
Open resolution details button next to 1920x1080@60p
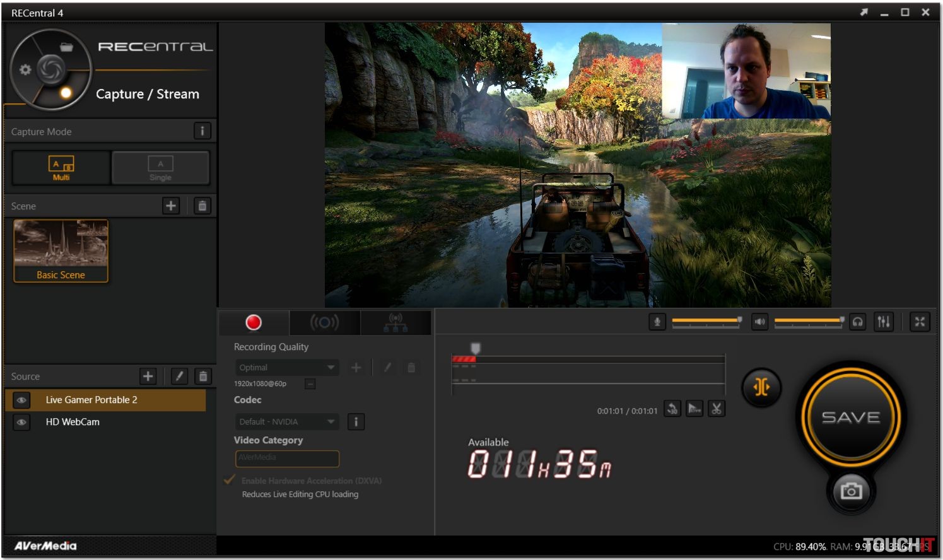point(310,383)
